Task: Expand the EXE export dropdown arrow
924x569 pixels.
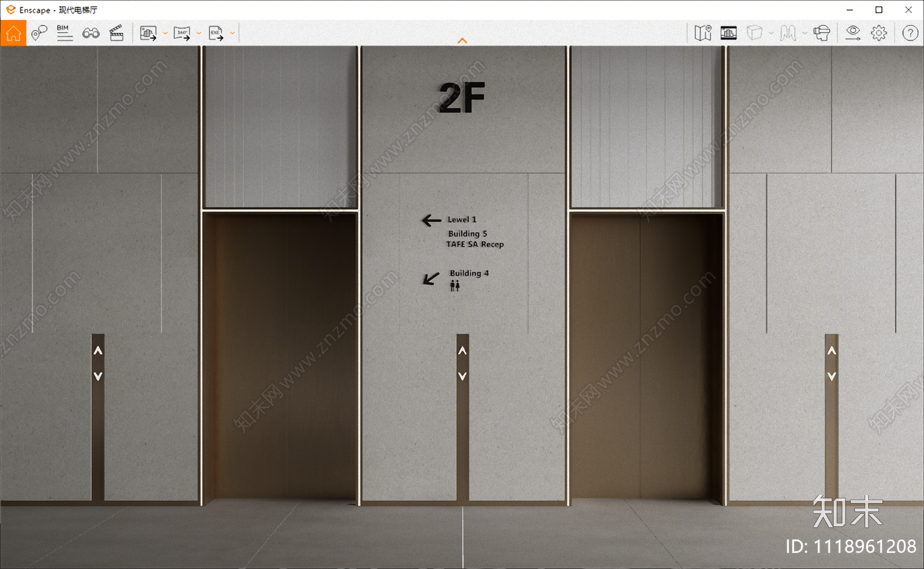Action: (232, 34)
